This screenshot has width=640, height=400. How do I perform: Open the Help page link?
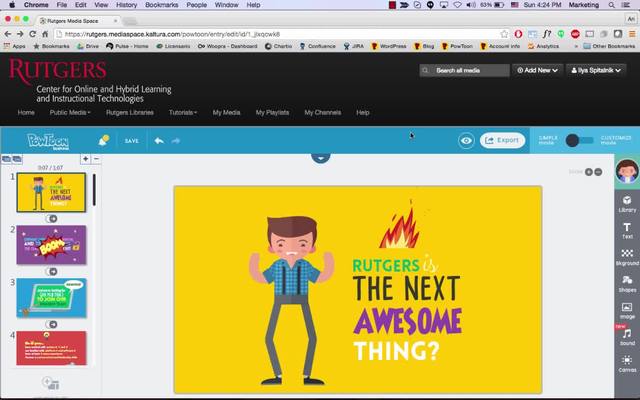[x=362, y=113]
